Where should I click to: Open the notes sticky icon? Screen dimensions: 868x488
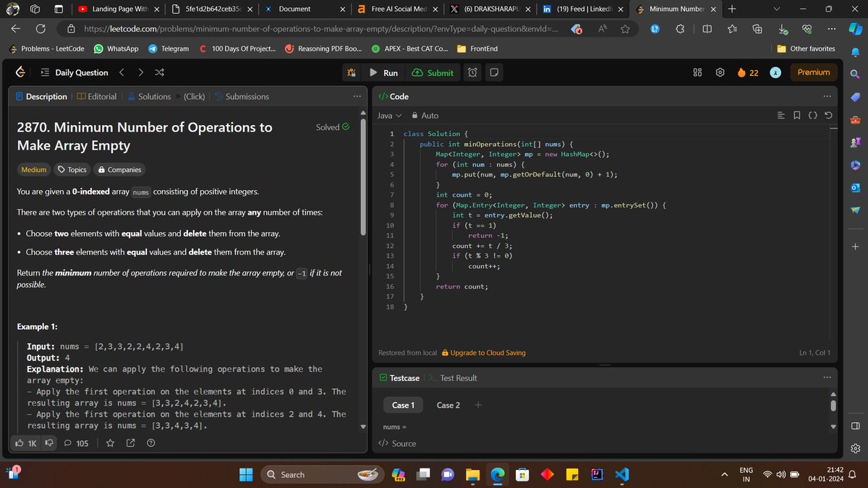pyautogui.click(x=493, y=72)
